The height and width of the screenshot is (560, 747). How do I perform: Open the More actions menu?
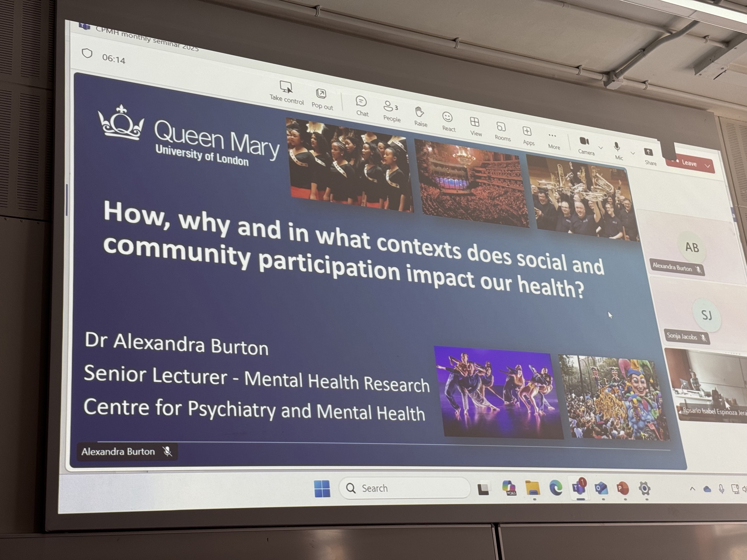(x=552, y=137)
